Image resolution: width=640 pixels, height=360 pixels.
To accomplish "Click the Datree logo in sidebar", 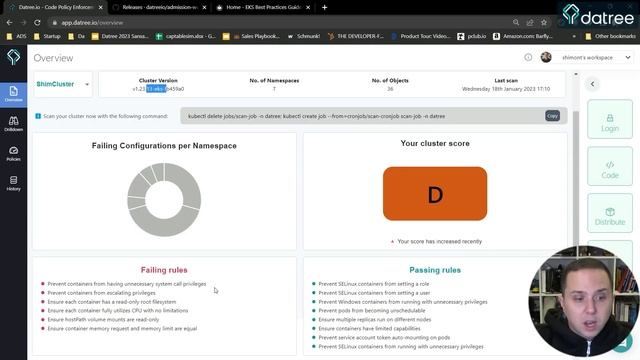I will (13, 57).
